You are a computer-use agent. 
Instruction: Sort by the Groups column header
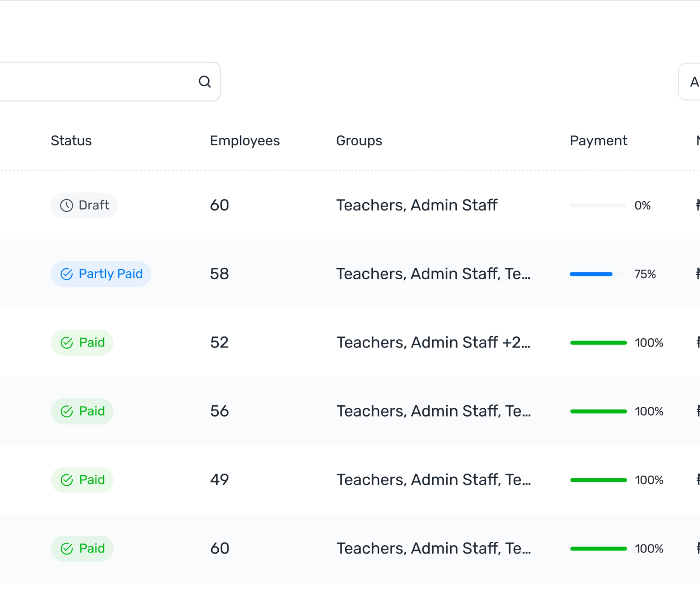point(359,141)
